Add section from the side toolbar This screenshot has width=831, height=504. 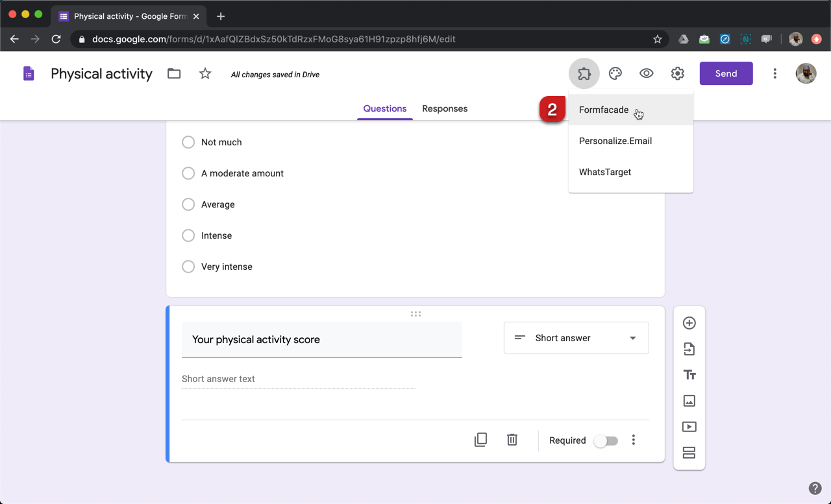click(689, 453)
